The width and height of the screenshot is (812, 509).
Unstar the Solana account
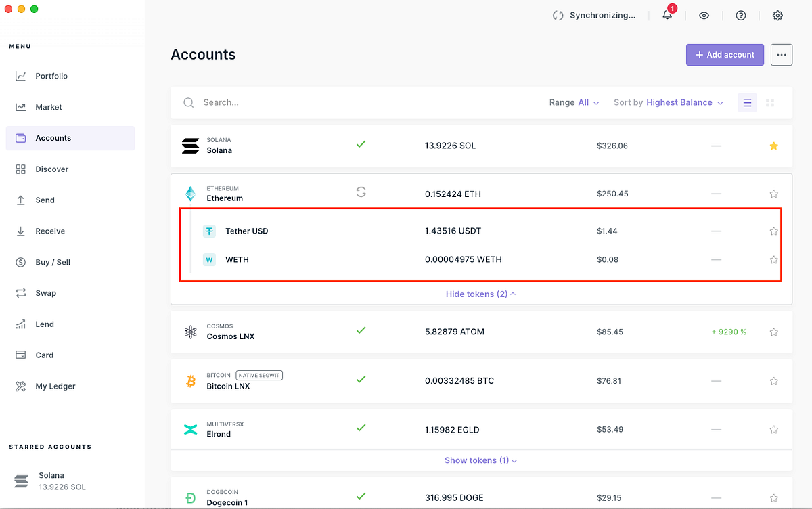[x=773, y=145]
